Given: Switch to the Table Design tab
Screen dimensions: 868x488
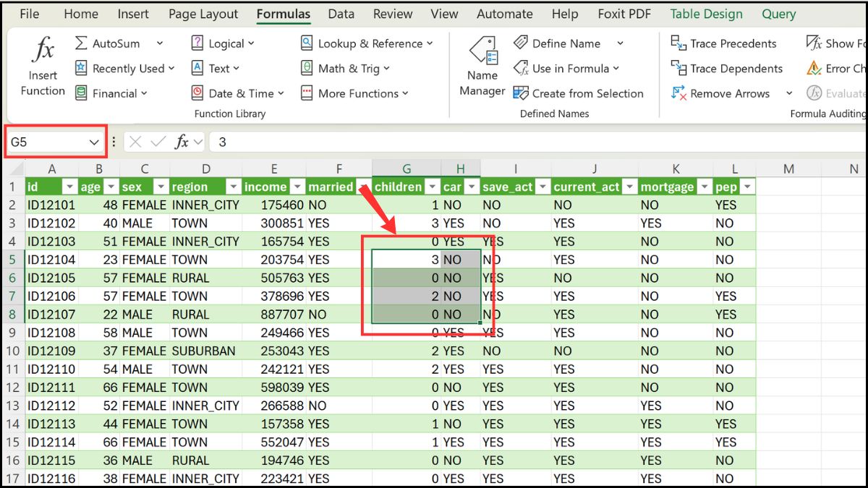Looking at the screenshot, I should tap(706, 13).
